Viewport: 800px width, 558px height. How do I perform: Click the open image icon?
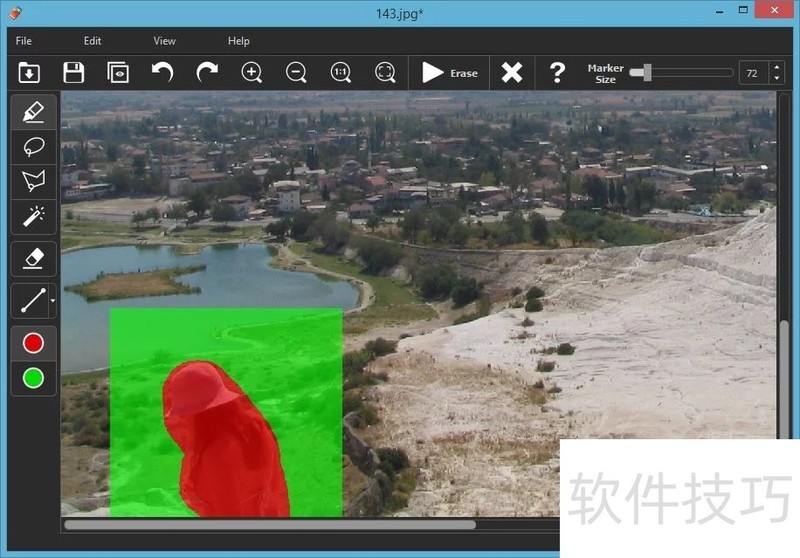(28, 72)
